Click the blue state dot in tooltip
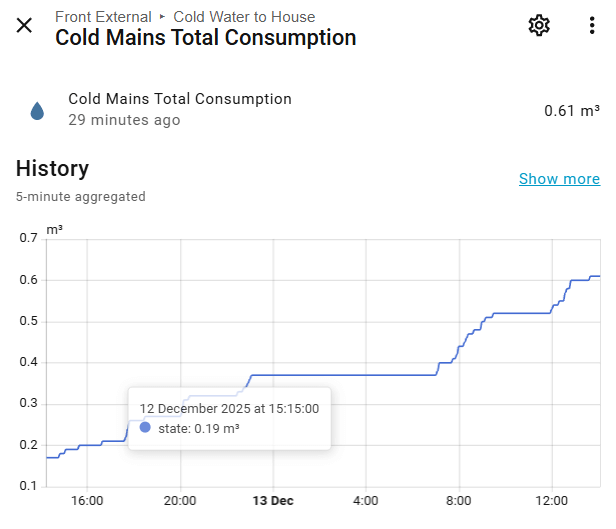The width and height of the screenshot is (616, 529). click(x=145, y=428)
